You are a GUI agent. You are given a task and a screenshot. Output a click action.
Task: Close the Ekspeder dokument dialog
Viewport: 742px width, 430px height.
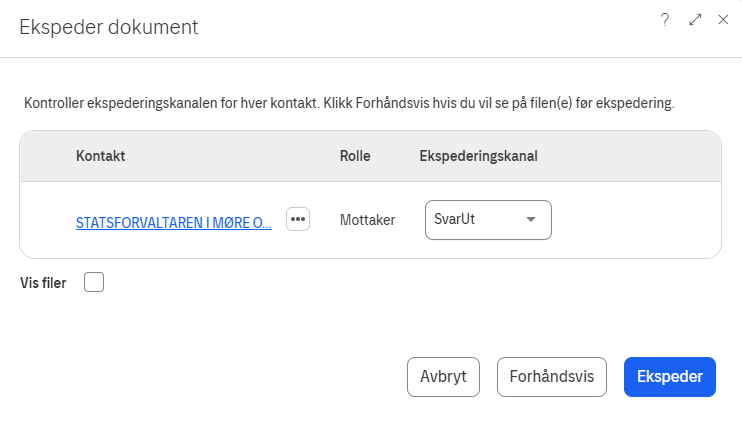(723, 20)
